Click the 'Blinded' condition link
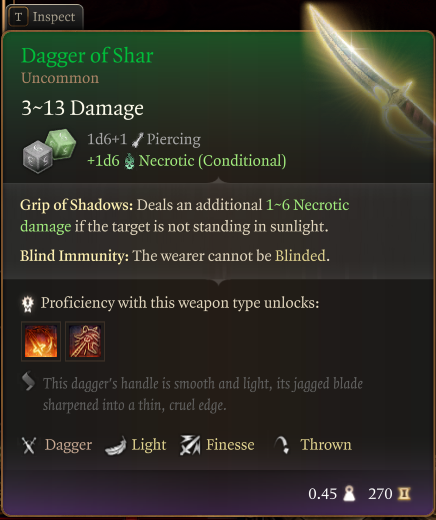The height and width of the screenshot is (520, 436). [x=300, y=256]
